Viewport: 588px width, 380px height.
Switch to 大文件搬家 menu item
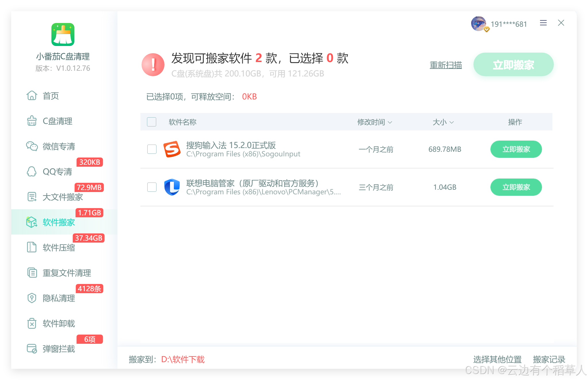[63, 197]
